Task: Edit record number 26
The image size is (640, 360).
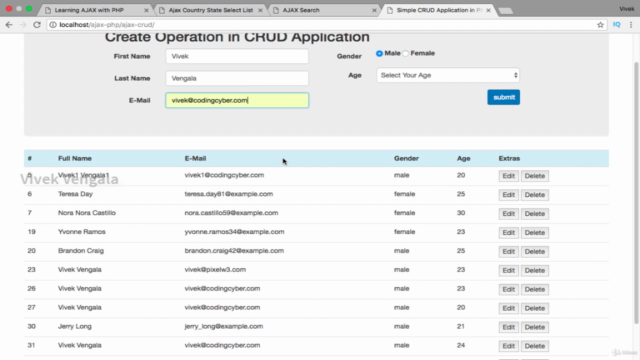Action: [509, 289]
